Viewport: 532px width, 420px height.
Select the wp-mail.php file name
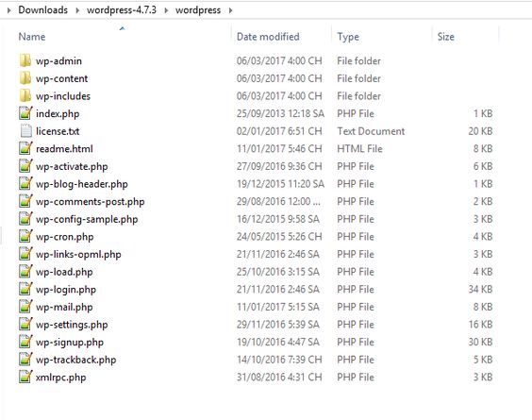tap(64, 308)
